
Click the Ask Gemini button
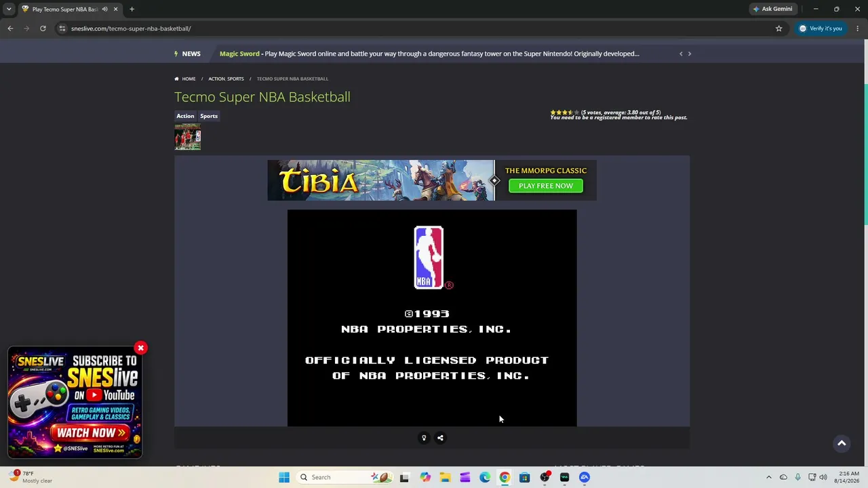pos(772,9)
